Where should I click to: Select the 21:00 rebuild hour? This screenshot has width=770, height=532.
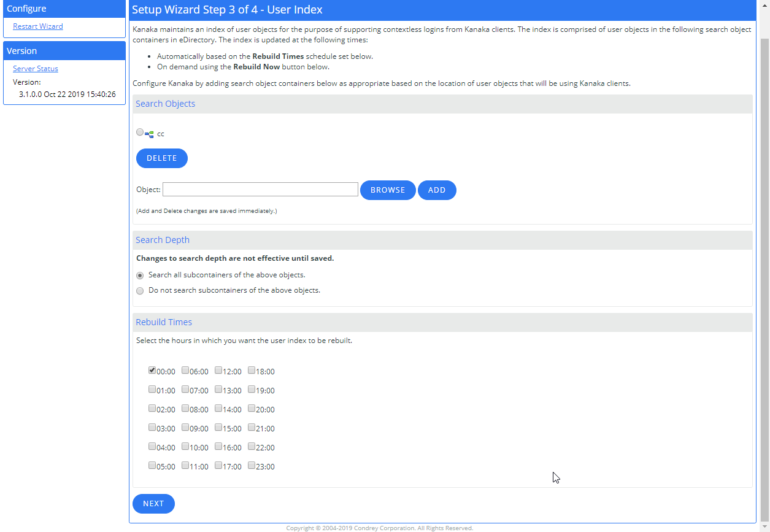coord(252,427)
